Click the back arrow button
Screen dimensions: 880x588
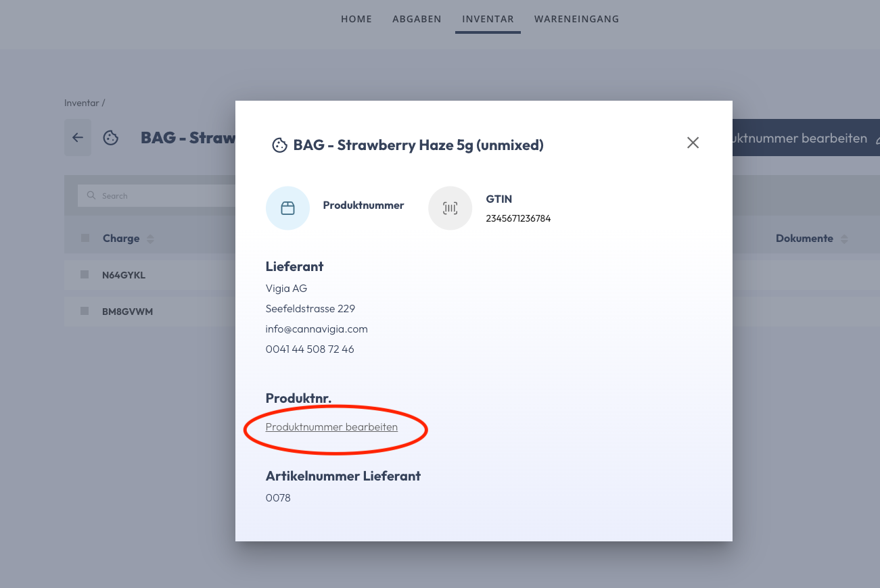pos(78,138)
